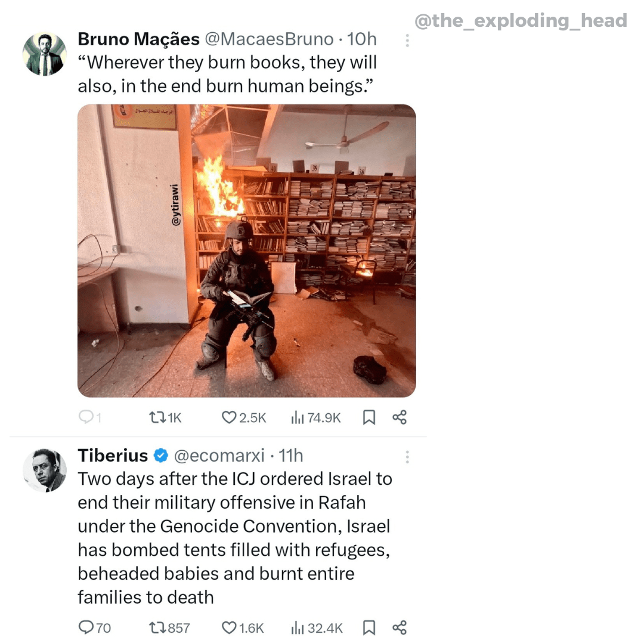Share Bruno Maçães's tweet

tap(400, 418)
